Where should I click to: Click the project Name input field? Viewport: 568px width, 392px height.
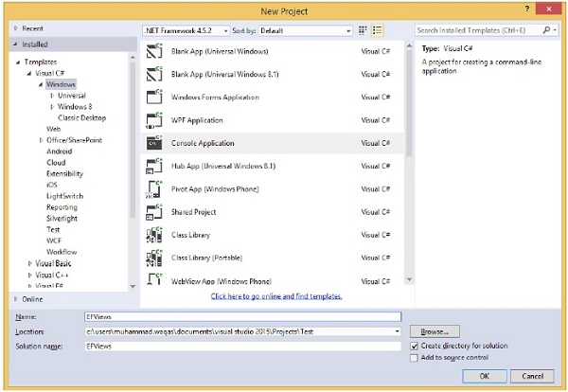(242, 316)
